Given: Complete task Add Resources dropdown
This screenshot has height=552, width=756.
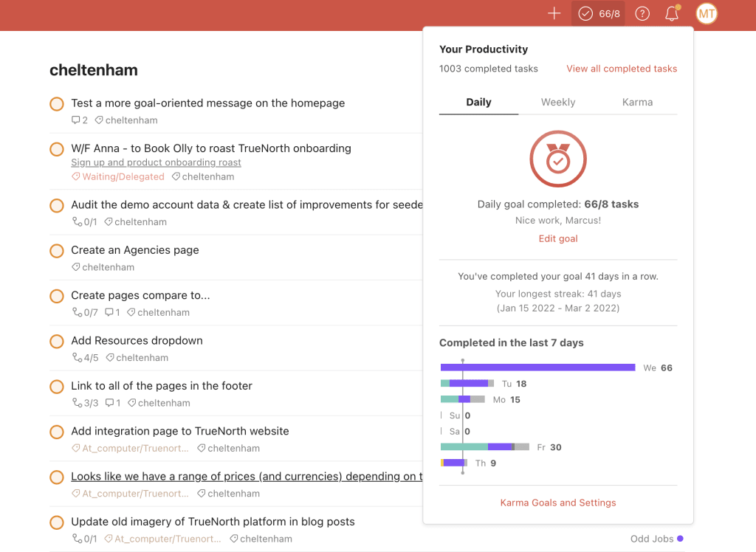Looking at the screenshot, I should coord(57,342).
